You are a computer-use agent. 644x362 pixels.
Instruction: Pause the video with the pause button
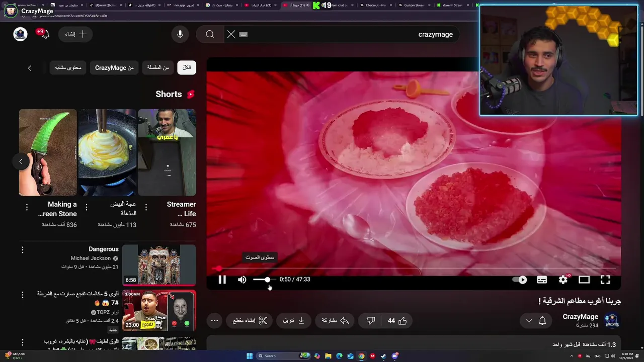(x=222, y=280)
